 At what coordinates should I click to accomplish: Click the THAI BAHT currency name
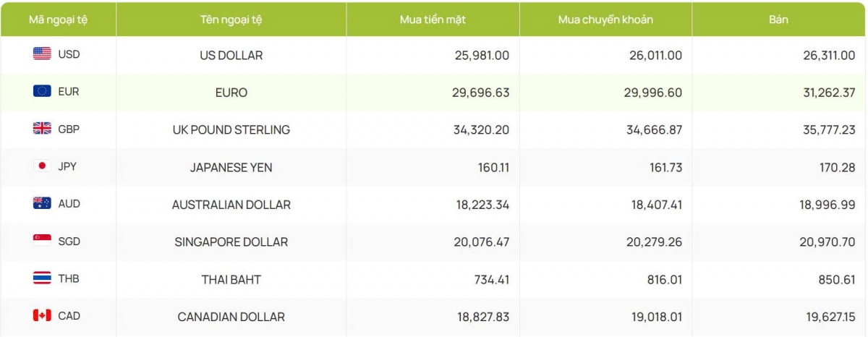point(231,279)
